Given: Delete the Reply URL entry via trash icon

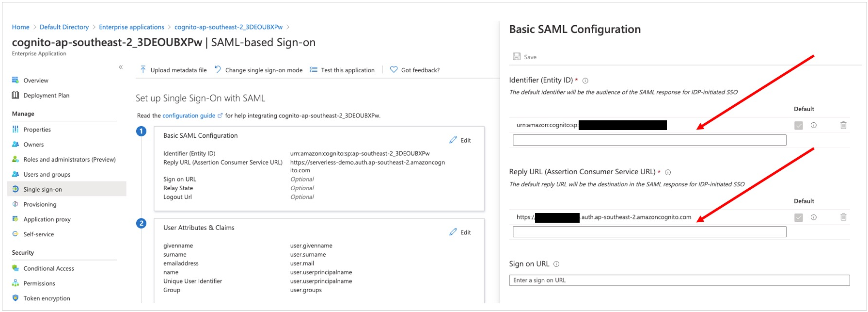Looking at the screenshot, I should [x=843, y=217].
